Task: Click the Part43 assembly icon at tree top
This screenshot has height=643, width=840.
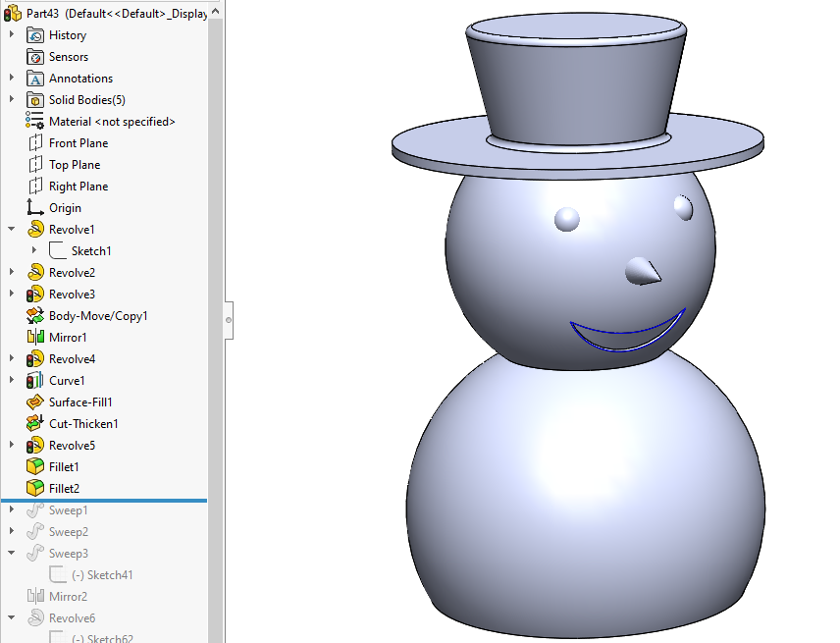Action: coord(13,14)
